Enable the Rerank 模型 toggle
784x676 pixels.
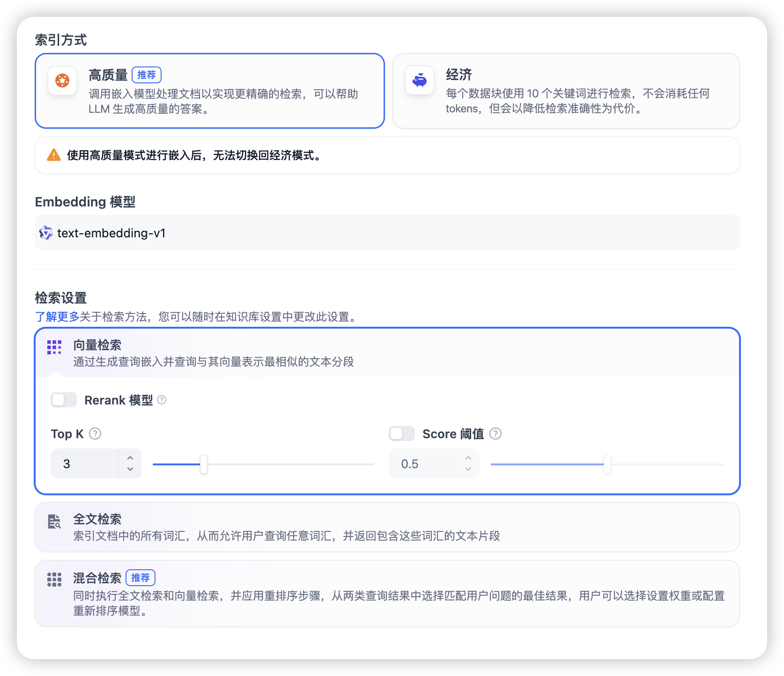64,400
